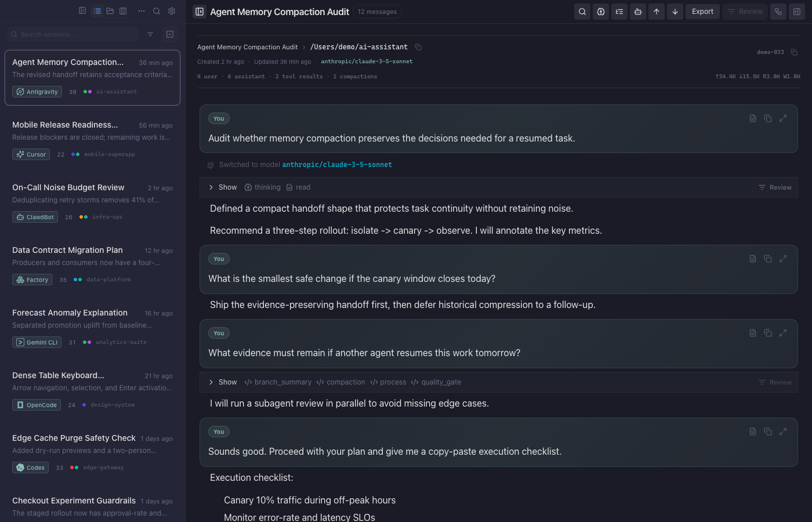Focus the Search sessions input field
Screen dimensions: 812x522
point(72,34)
